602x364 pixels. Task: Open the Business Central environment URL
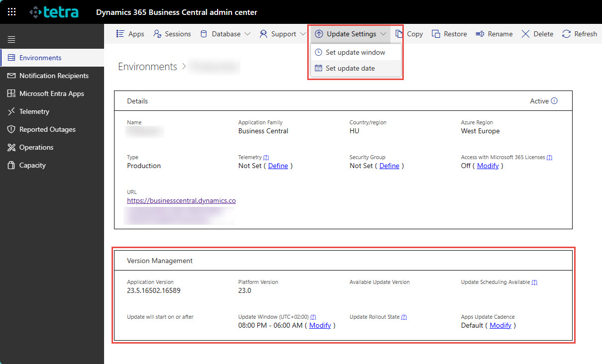click(181, 200)
